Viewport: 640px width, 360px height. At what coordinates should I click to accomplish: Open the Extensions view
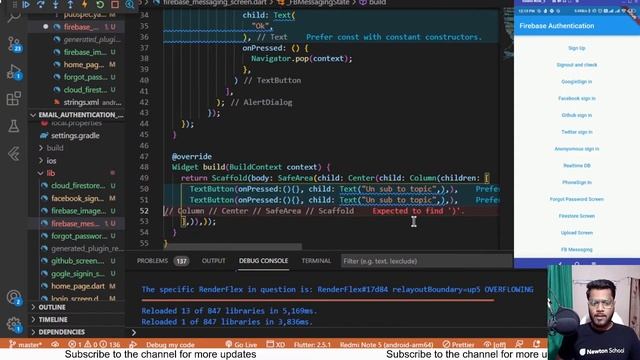[14, 98]
